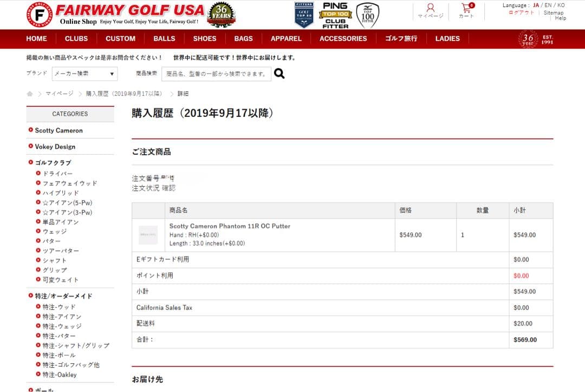Select the 特注-シャフト/グリップ subcategory
Image resolution: width=585 pixels, height=392 pixels.
76,346
